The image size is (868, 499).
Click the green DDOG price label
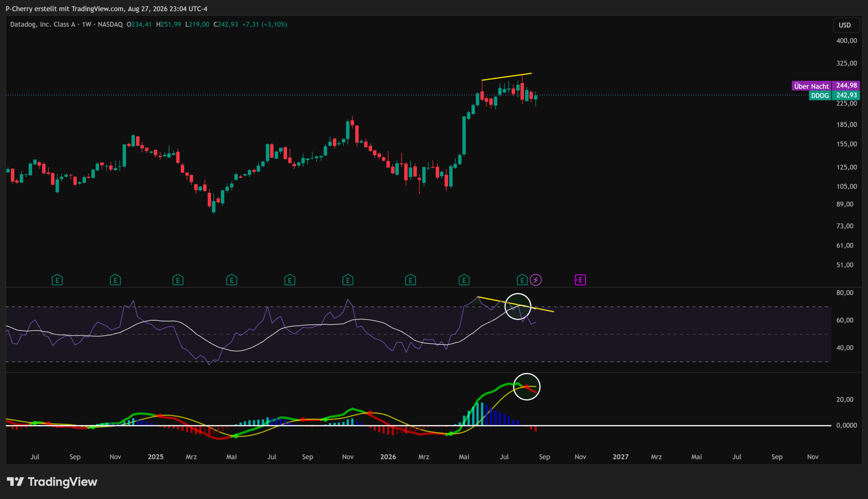pyautogui.click(x=820, y=95)
